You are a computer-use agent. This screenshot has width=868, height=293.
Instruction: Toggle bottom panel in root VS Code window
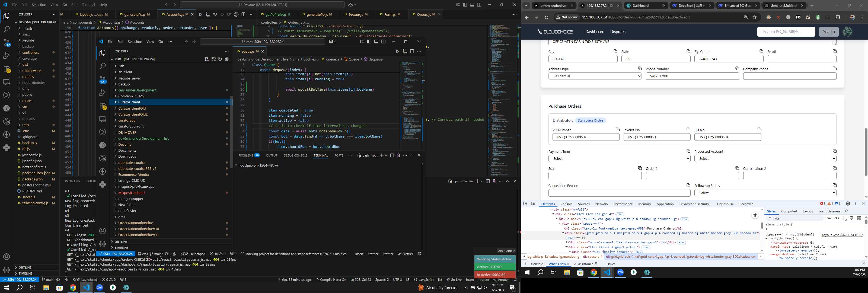[x=376, y=42]
